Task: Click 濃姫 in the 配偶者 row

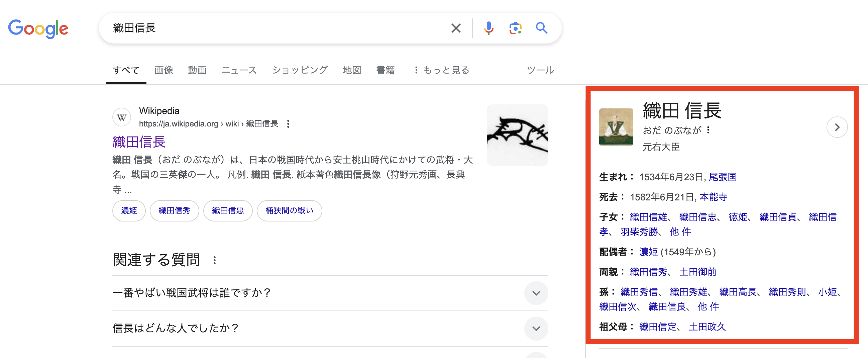Action: pyautogui.click(x=649, y=252)
